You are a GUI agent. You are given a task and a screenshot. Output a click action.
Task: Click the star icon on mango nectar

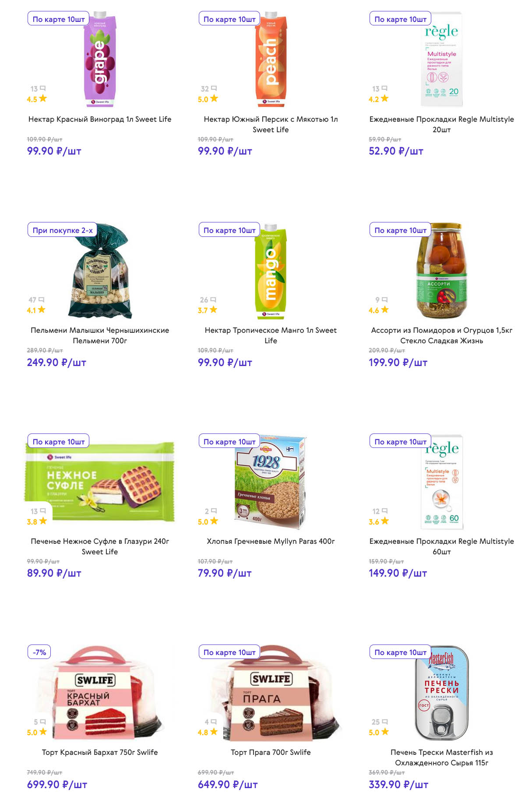tap(213, 310)
